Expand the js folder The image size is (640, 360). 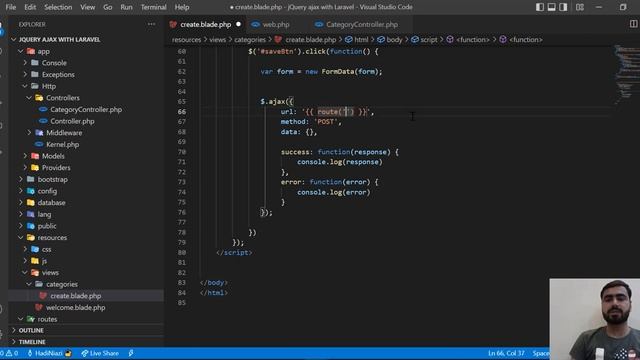44,261
